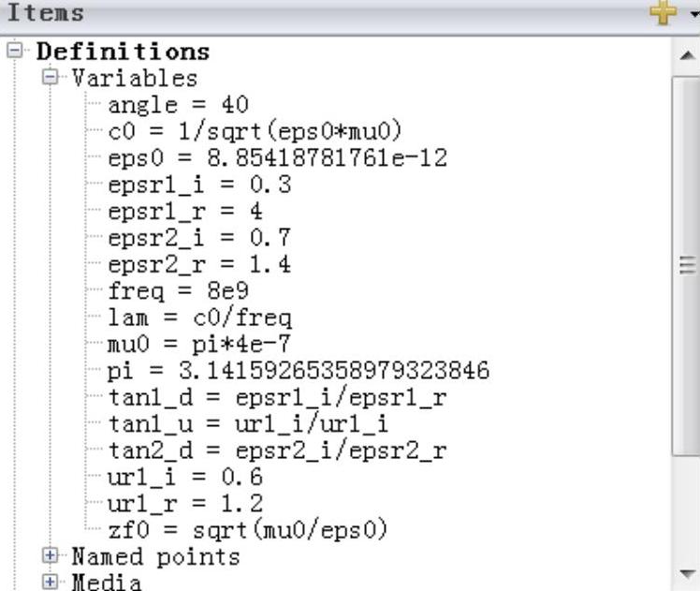Collapse the Variables tree node
This screenshot has width=700, height=591.
(49, 78)
